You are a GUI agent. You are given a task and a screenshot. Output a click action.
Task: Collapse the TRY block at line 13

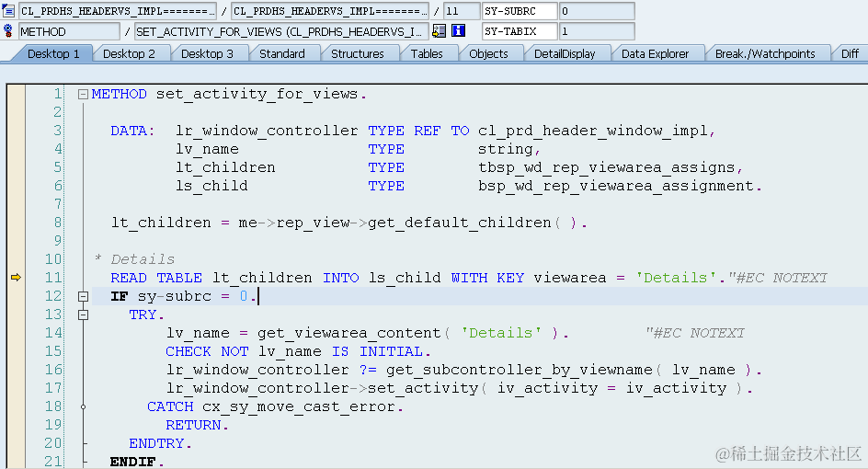tap(83, 315)
